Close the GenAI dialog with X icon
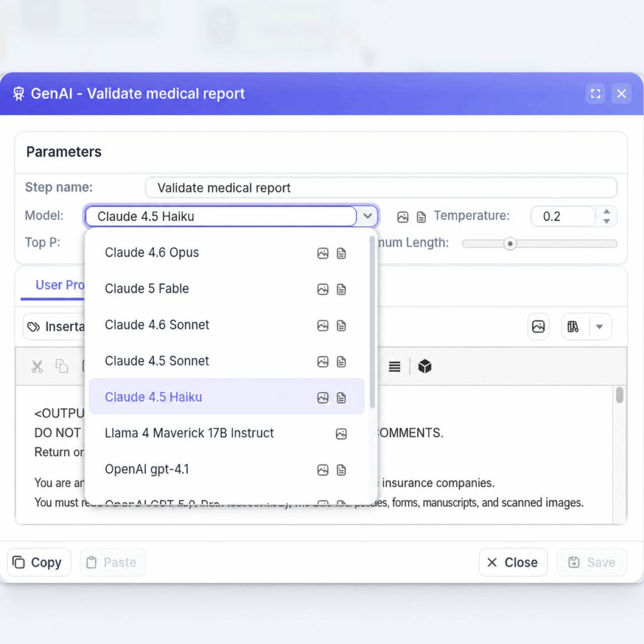The height and width of the screenshot is (644, 644). tap(621, 94)
